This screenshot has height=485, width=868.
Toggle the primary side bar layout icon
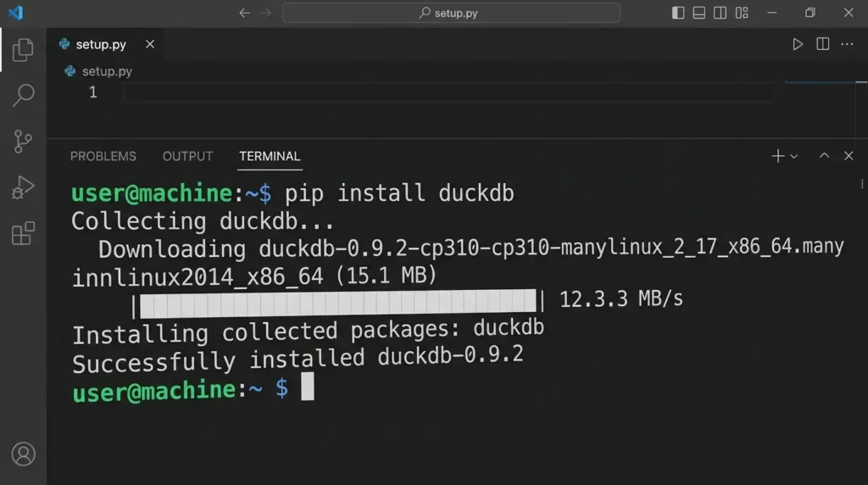pos(677,13)
